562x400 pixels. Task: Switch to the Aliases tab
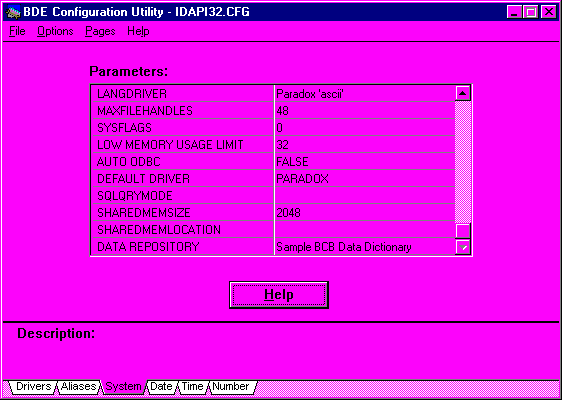coord(78,387)
